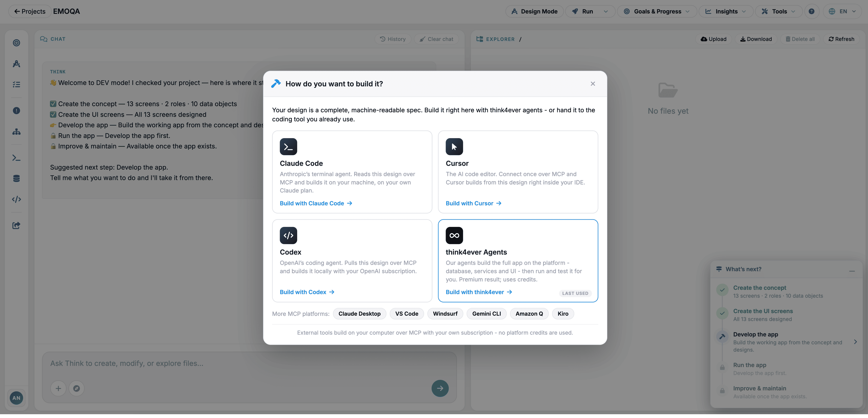Click Build with Cursor link
The width and height of the screenshot is (868, 418).
click(x=473, y=203)
